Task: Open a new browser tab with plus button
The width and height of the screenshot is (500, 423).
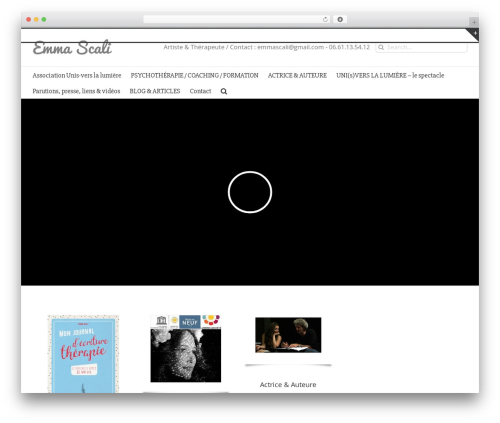Action: [474, 22]
